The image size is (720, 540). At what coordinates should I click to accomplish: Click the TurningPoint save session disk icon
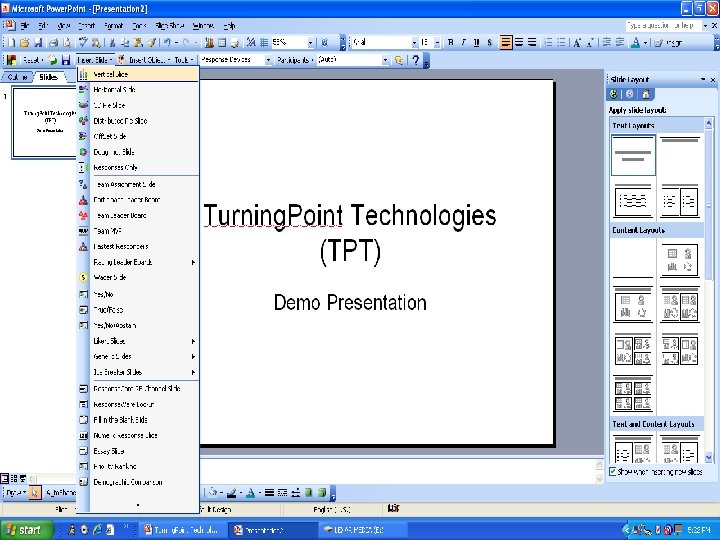pos(66,60)
